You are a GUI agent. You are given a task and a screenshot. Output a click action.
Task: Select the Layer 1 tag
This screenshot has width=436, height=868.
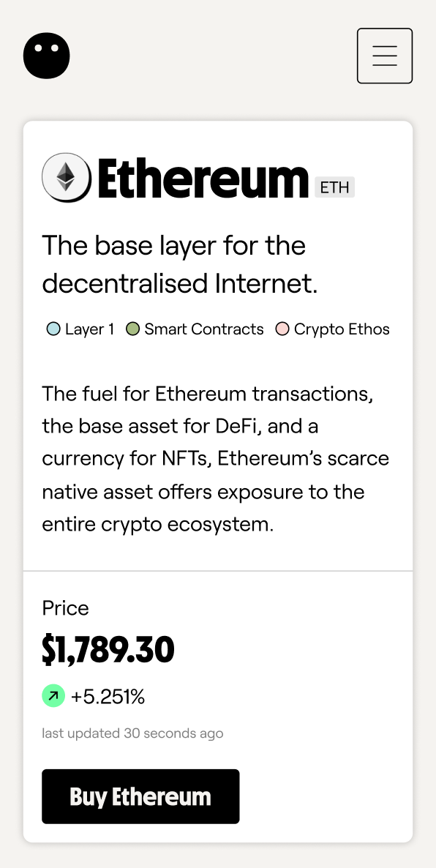(80, 329)
